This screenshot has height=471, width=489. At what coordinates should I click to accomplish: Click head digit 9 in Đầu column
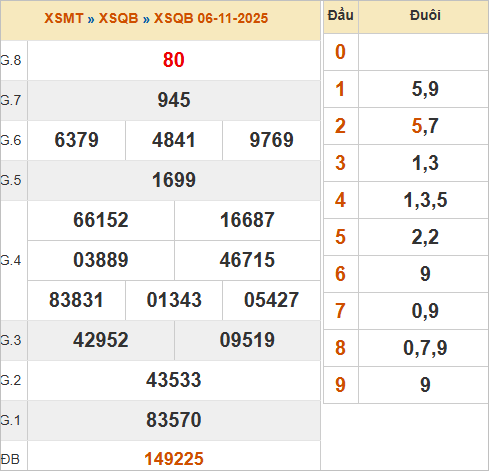[x=340, y=385]
